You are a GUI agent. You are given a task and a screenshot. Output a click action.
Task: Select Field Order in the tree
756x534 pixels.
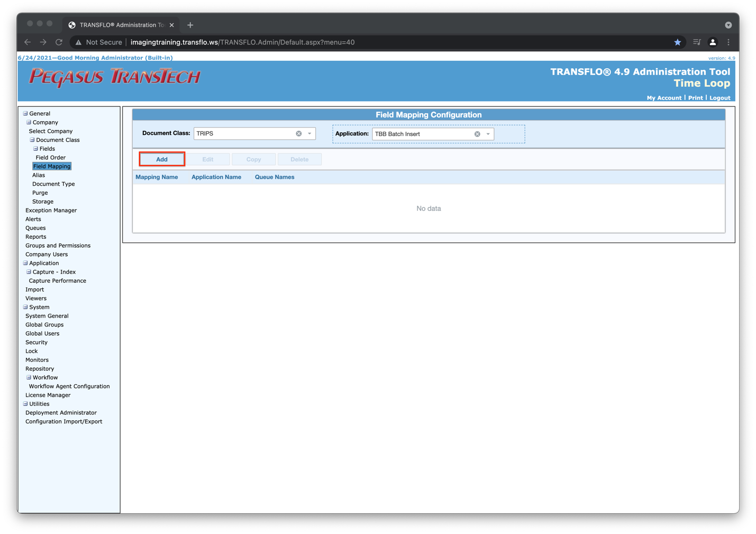[51, 158]
